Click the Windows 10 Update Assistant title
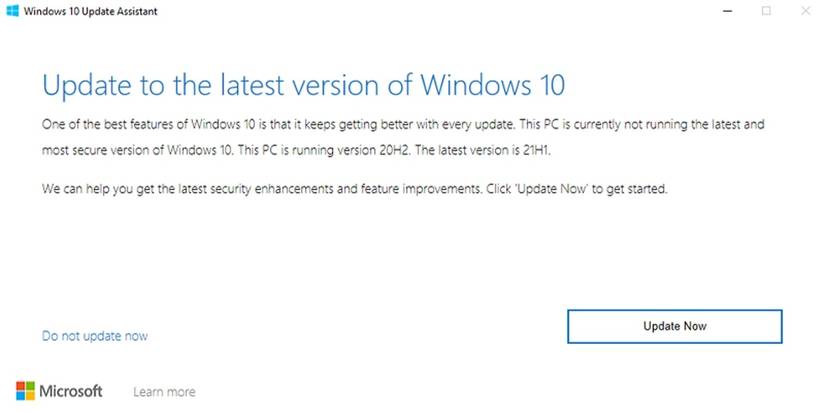The height and width of the screenshot is (413, 825). [91, 11]
